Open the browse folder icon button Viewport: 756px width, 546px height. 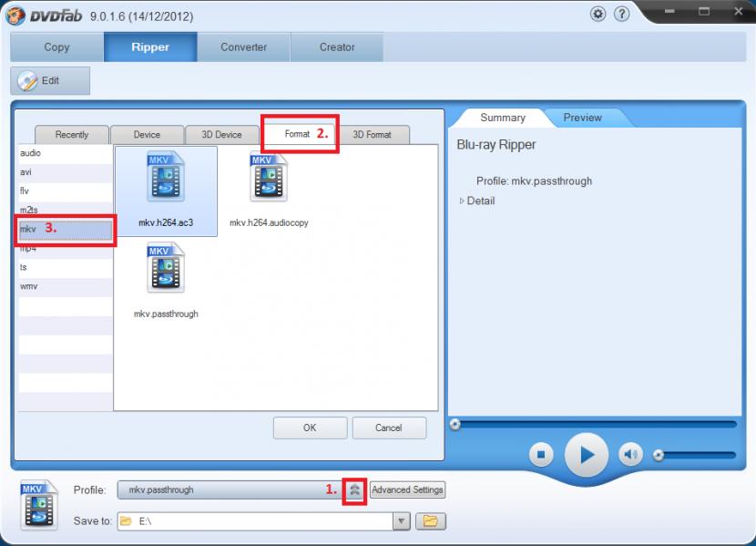(431, 520)
